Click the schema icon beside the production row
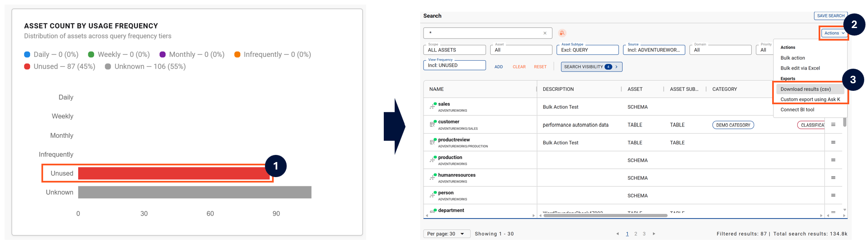The image size is (868, 247). pos(433,160)
